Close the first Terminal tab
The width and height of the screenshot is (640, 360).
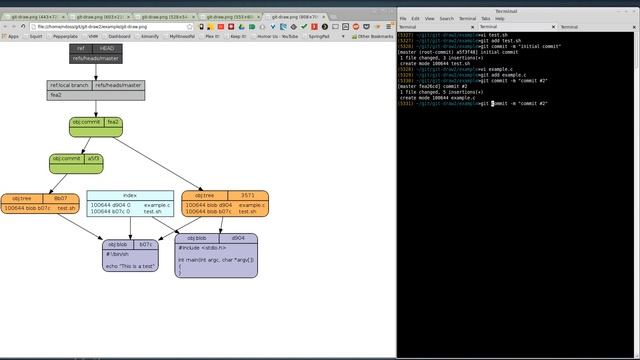tap(473, 27)
